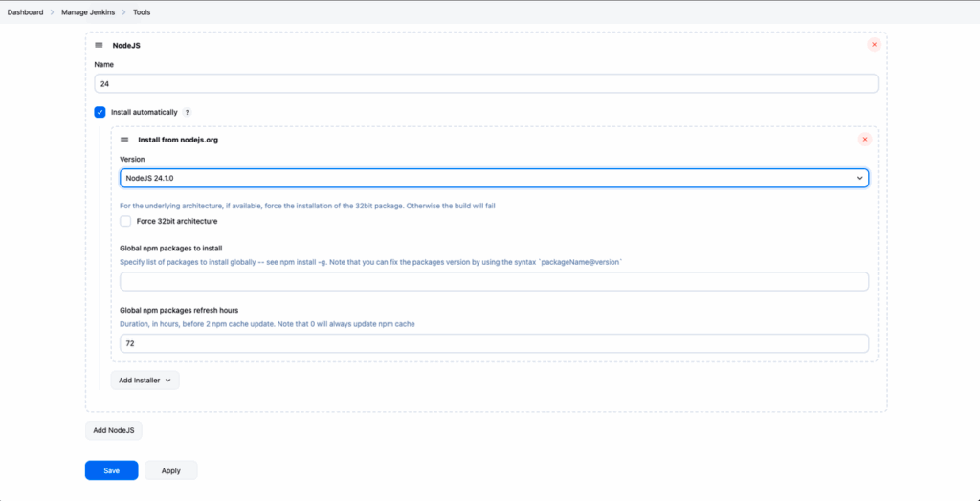The height and width of the screenshot is (501, 980).
Task: Click Global npm packages to install field
Action: pos(494,282)
